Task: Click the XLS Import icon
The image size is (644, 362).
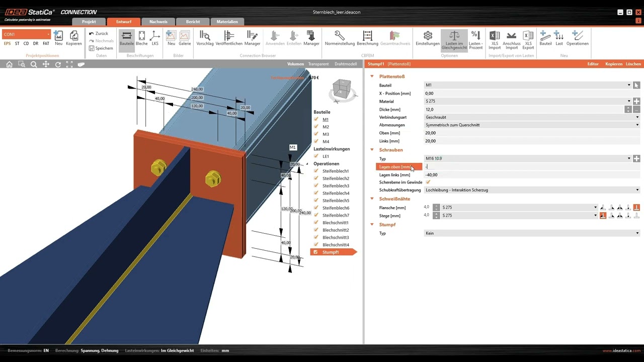Action: [495, 39]
